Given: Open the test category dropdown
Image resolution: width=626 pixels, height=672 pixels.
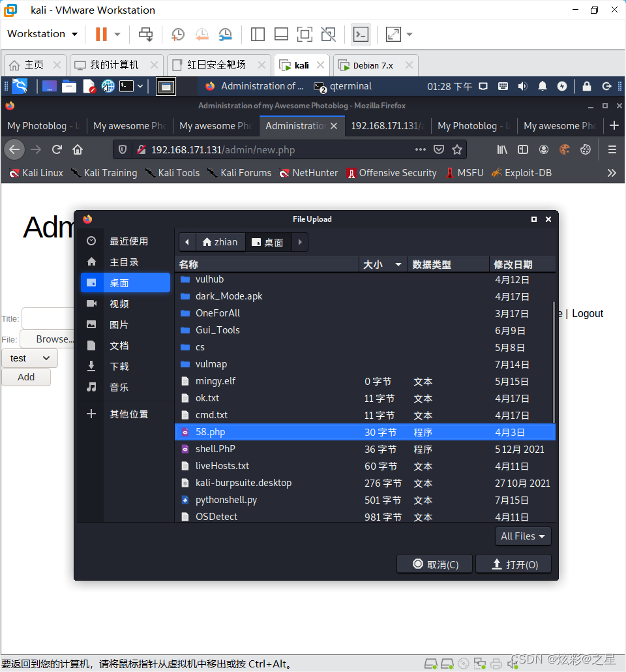Looking at the screenshot, I should point(30,358).
